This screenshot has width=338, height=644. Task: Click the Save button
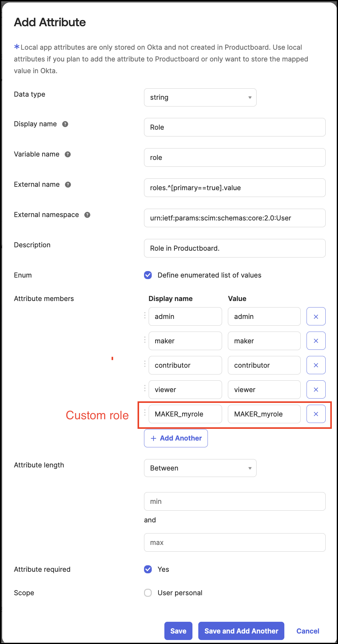coord(178,631)
